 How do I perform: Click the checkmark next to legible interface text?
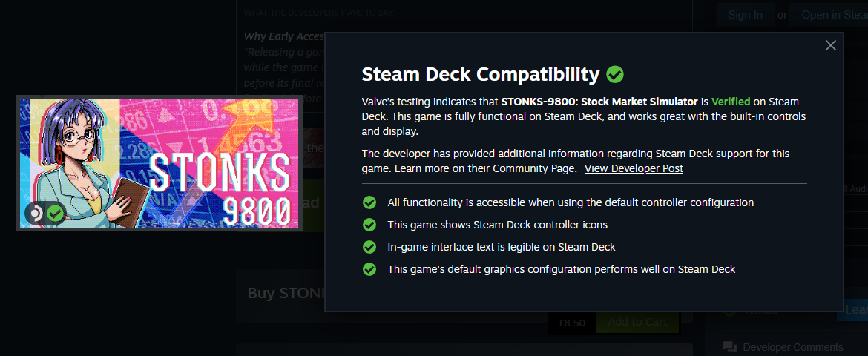369,247
